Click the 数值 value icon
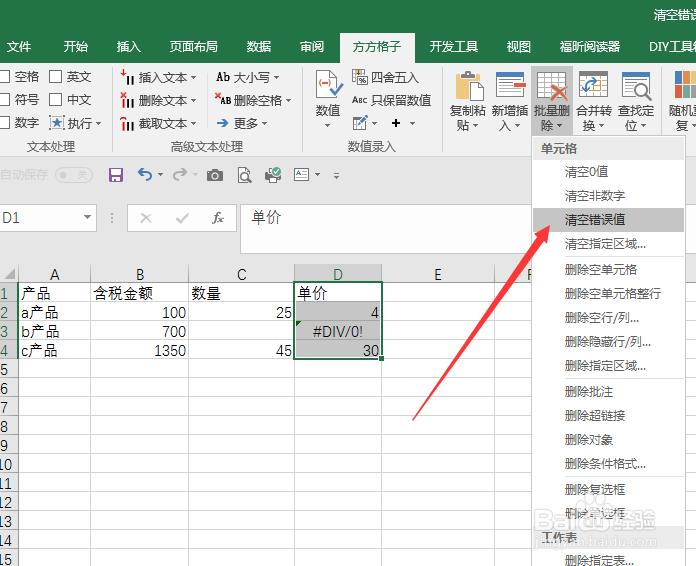 328,84
